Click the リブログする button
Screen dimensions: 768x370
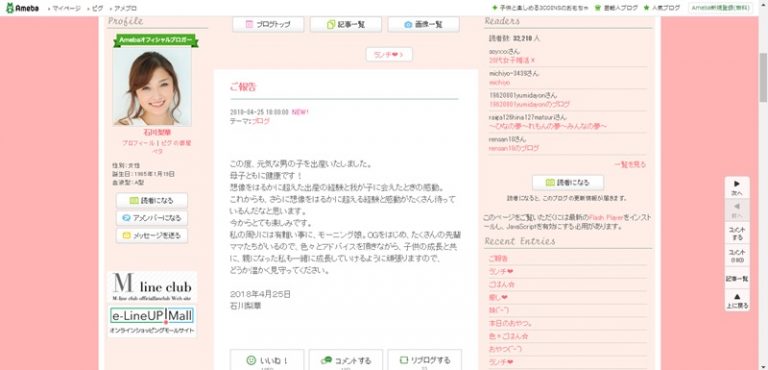click(x=424, y=361)
